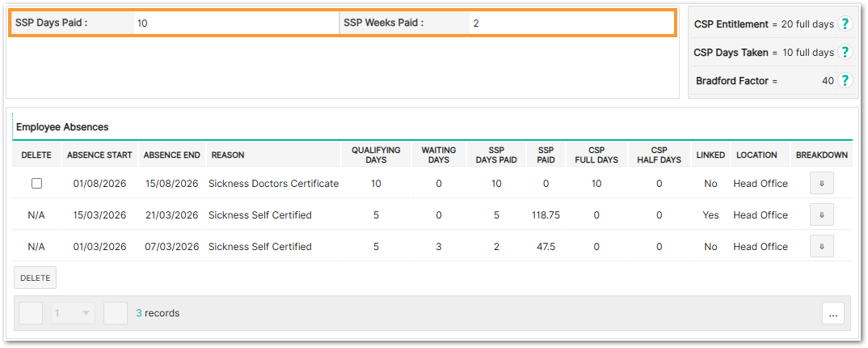Show the Bradford Factor help tooltip
The image size is (868, 348).
(x=845, y=80)
